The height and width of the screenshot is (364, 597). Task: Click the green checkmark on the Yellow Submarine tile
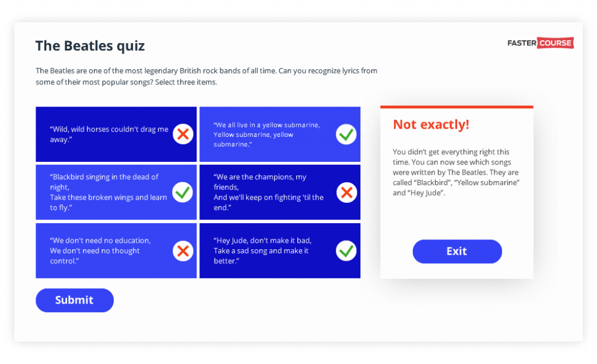(x=346, y=135)
